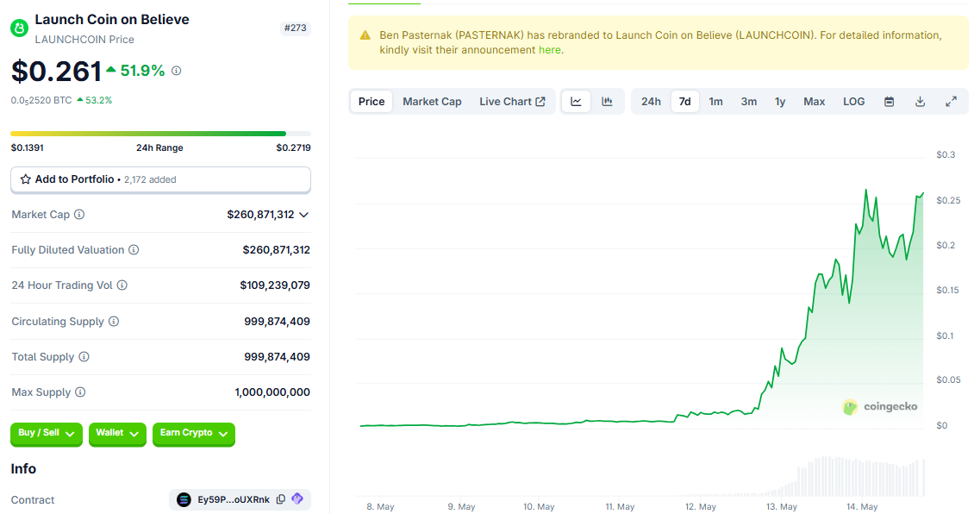Click the $260,871,312 Market Cap value
Image resolution: width=980 pixels, height=514 pixels.
coord(260,215)
